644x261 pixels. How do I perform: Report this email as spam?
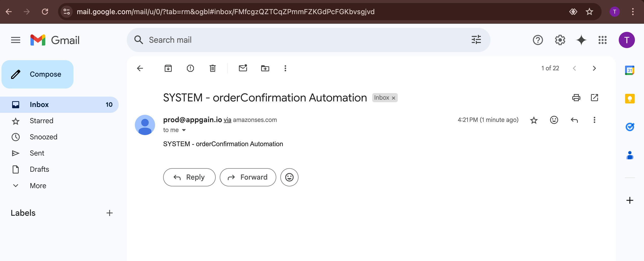(190, 68)
